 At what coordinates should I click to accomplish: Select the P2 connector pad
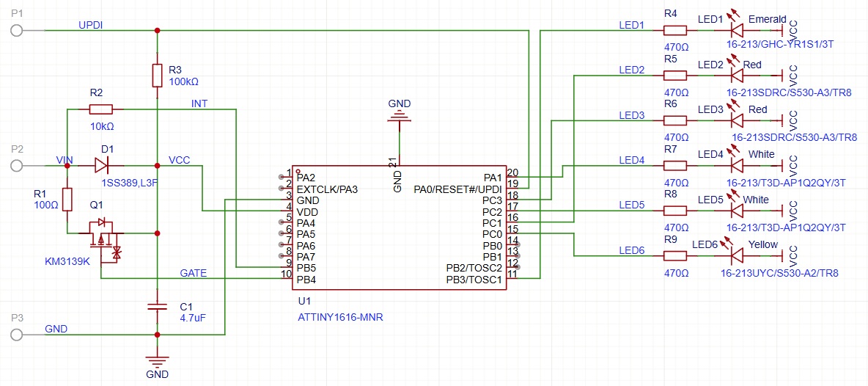click(x=17, y=166)
